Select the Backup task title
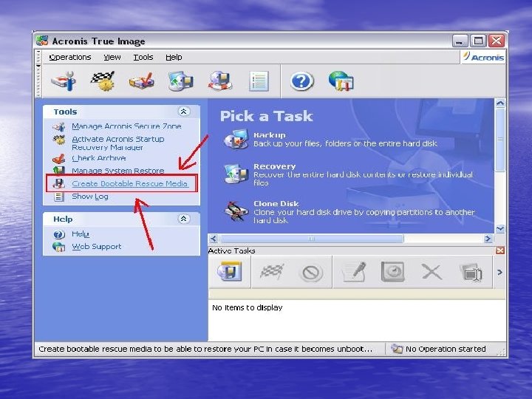The height and width of the screenshot is (399, 532). (270, 135)
